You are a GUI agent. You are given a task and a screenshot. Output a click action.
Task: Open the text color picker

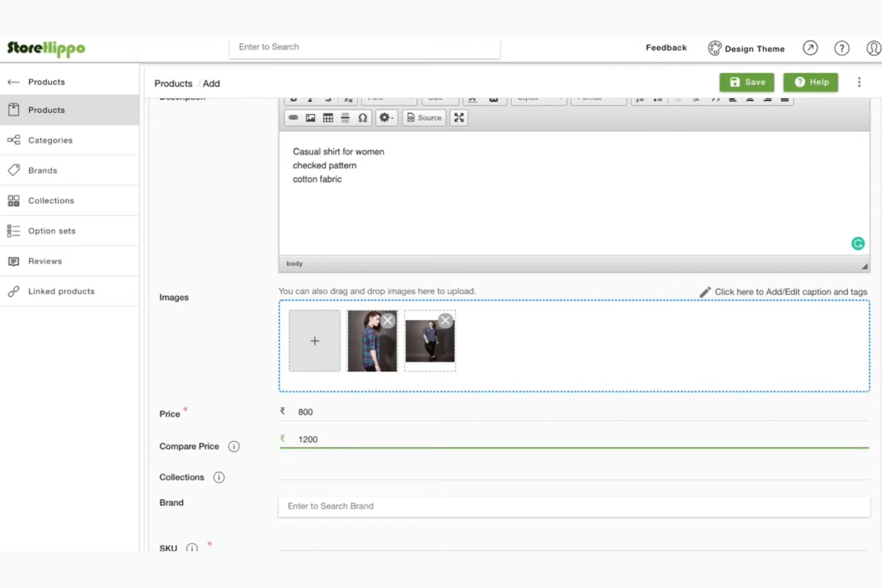[x=472, y=98]
